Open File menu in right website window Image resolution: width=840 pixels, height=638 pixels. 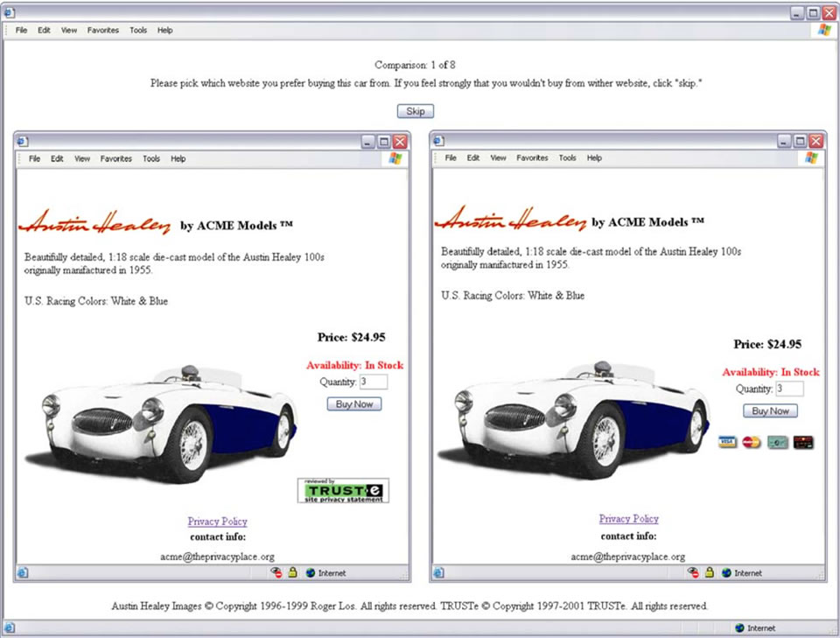451,158
